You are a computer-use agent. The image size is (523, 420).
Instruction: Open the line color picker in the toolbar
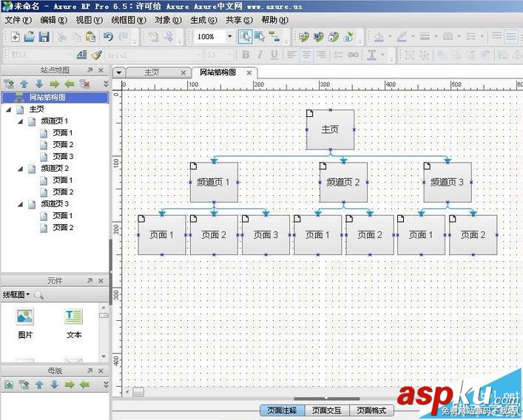[402, 36]
